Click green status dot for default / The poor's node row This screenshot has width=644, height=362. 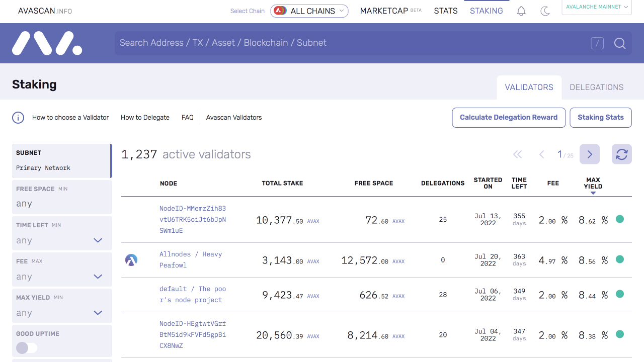pyautogui.click(x=620, y=294)
